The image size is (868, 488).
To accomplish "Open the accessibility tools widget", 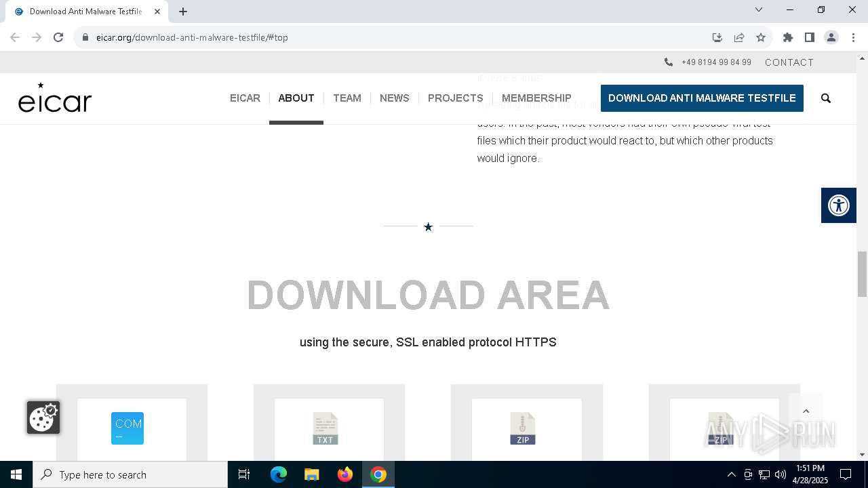I will coord(839,205).
